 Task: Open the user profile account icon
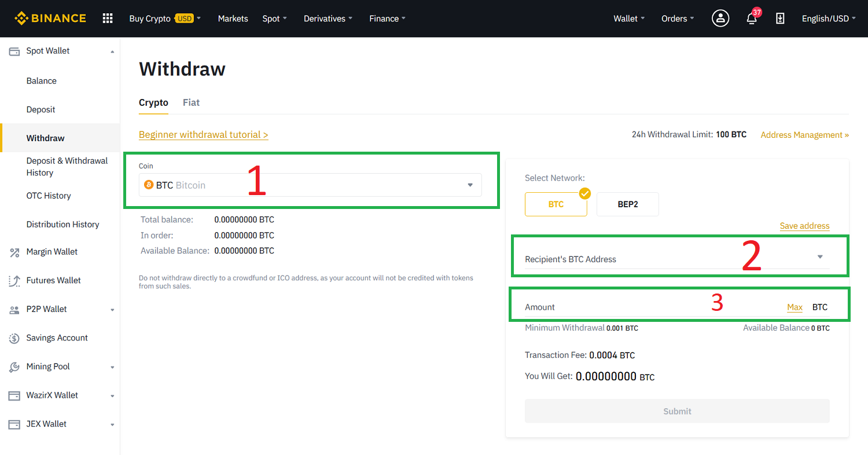tap(720, 19)
